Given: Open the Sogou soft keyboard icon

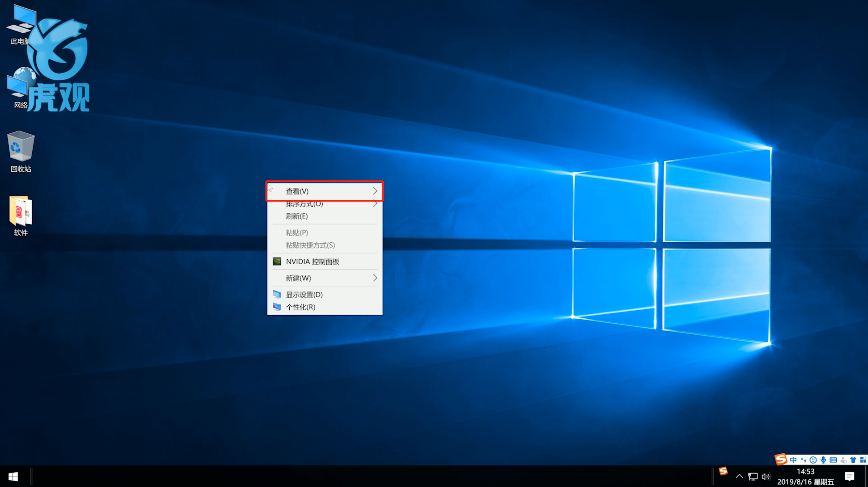Looking at the screenshot, I should [x=833, y=460].
